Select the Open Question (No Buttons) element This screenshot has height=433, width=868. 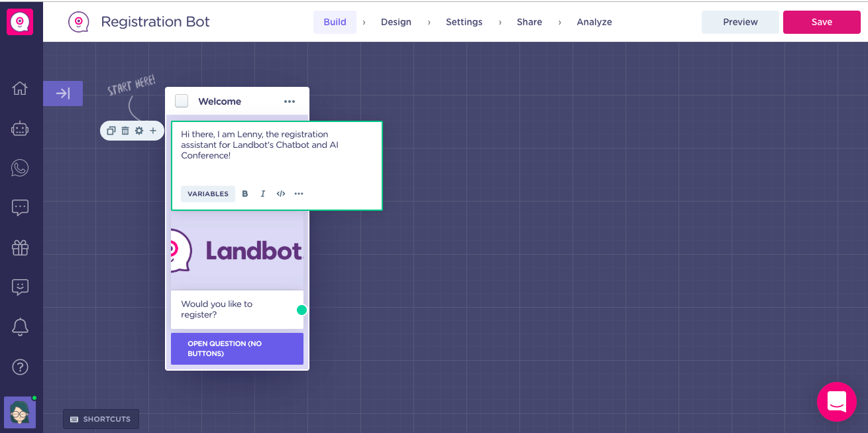coord(237,349)
